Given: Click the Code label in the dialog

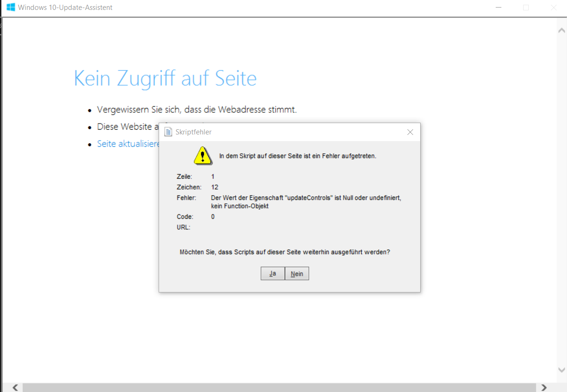Looking at the screenshot, I should (x=185, y=217).
